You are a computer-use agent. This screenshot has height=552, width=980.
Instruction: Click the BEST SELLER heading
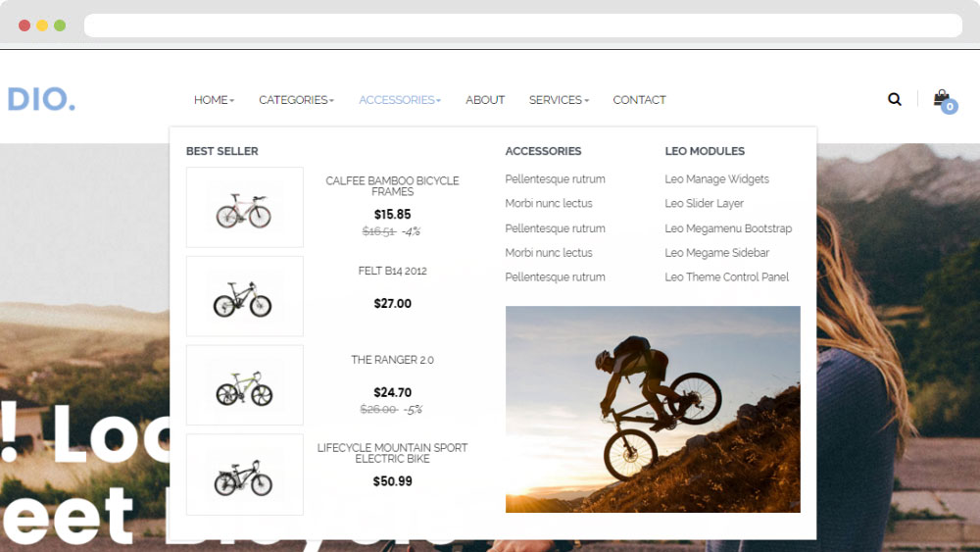[x=221, y=151]
